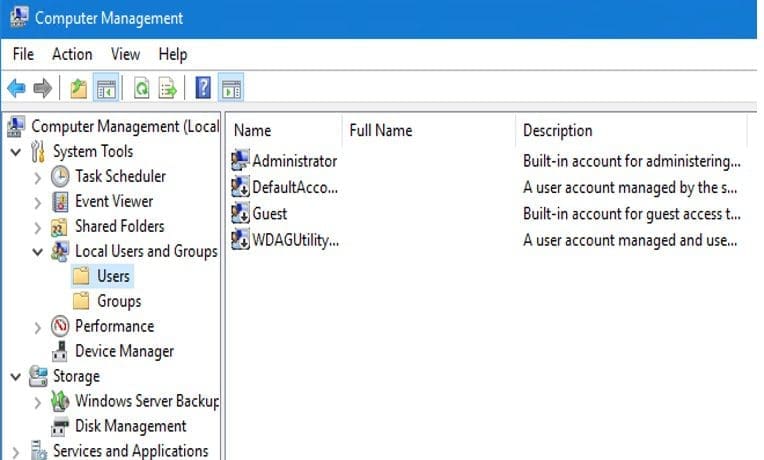764x460 pixels.
Task: Click the Back arrow toolbar icon
Action: (16, 89)
